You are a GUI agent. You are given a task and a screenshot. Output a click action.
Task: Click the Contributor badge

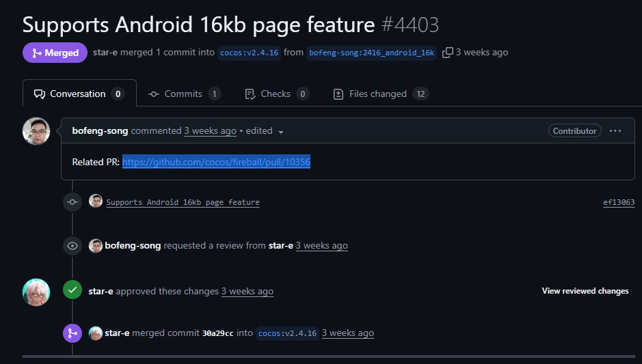tap(574, 131)
